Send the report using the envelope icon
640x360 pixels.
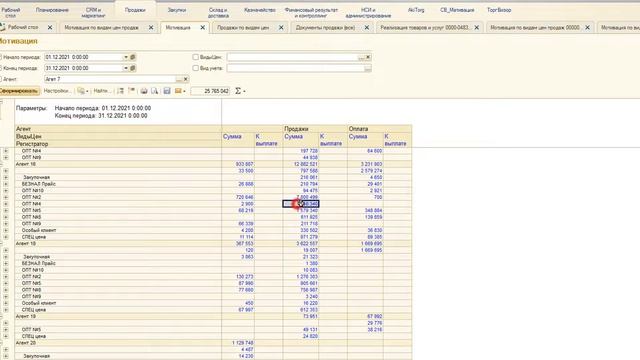click(180, 91)
